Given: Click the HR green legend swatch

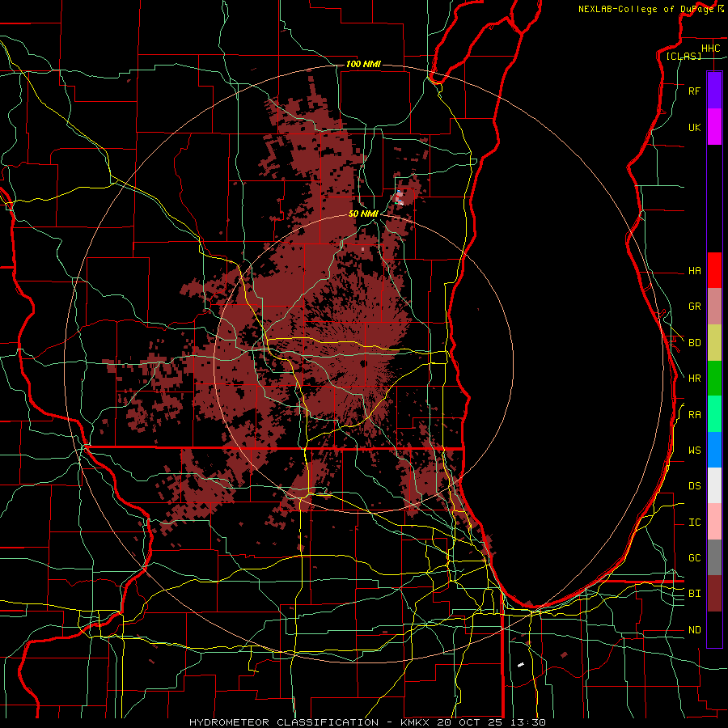Looking at the screenshot, I should [x=714, y=379].
